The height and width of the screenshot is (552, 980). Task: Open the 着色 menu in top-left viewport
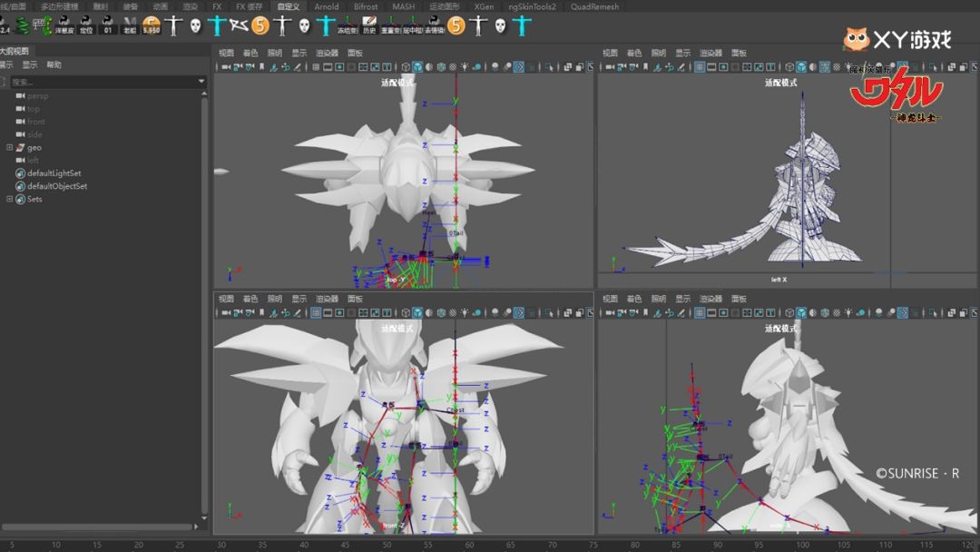[250, 53]
